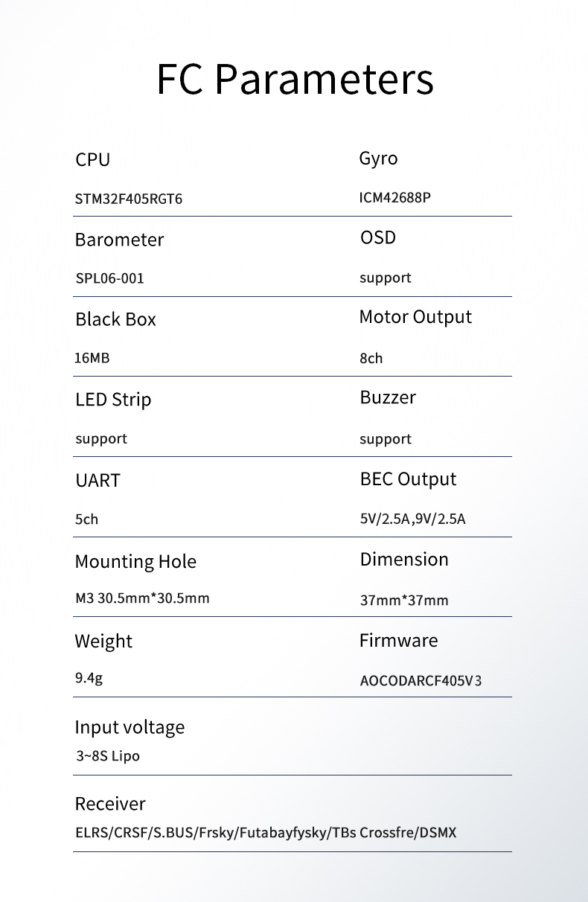Image resolution: width=588 pixels, height=902 pixels.
Task: Click the STM32F405RGT6 value text
Action: [129, 199]
